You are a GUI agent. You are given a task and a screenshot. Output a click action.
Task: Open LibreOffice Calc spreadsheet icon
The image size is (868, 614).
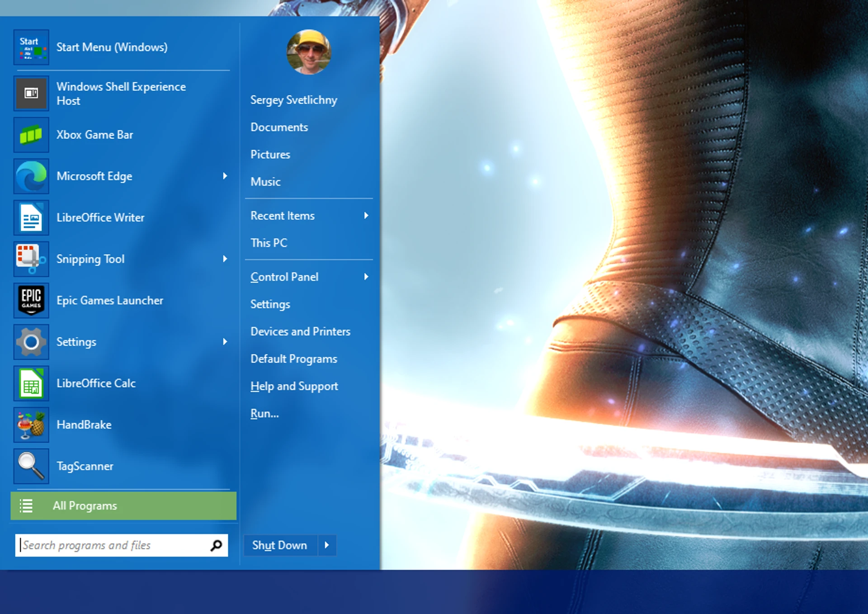(31, 383)
